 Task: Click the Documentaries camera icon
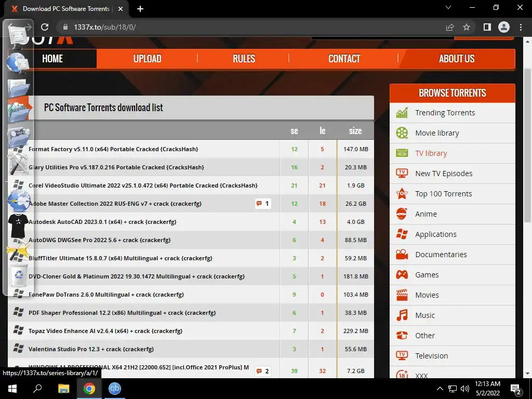[x=402, y=255]
